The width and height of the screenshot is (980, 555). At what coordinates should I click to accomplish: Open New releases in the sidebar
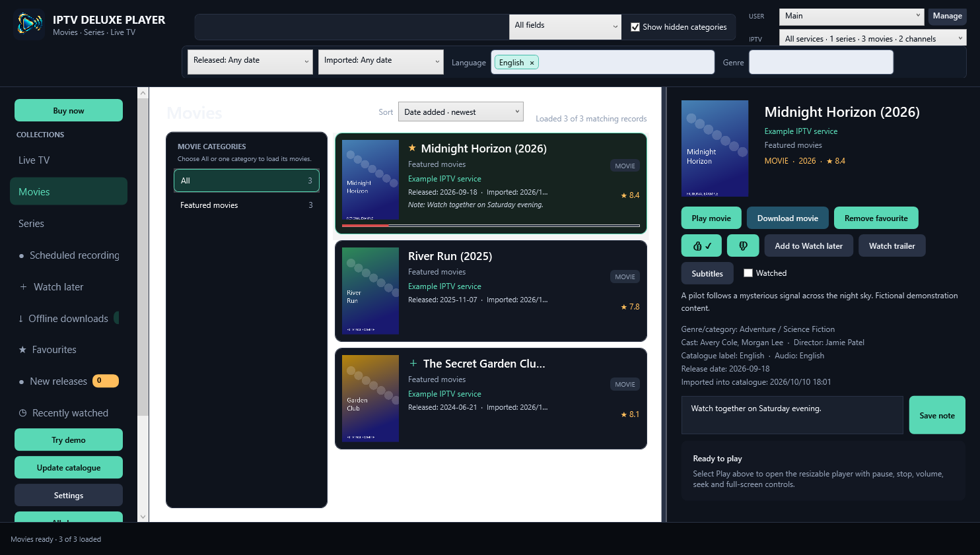click(69, 381)
